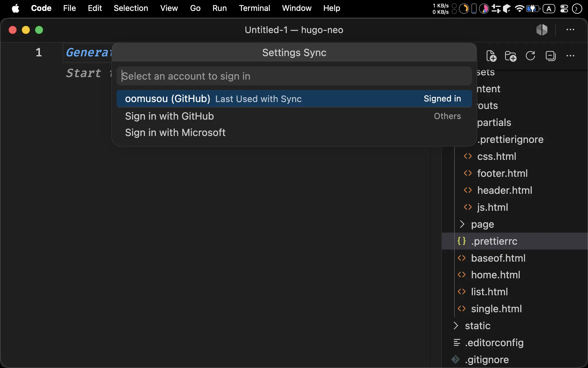
Task: Click the memory bar indicator icon
Action: click(474, 9)
